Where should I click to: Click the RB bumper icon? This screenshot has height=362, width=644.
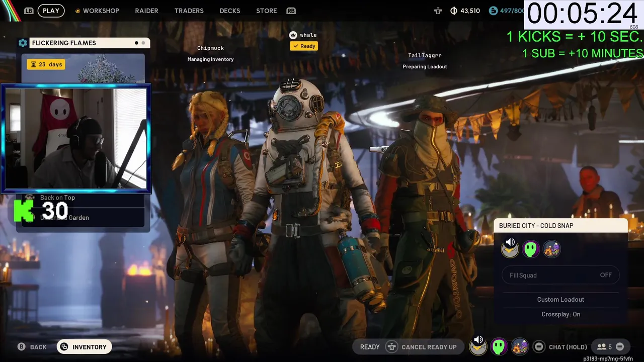coord(291,11)
